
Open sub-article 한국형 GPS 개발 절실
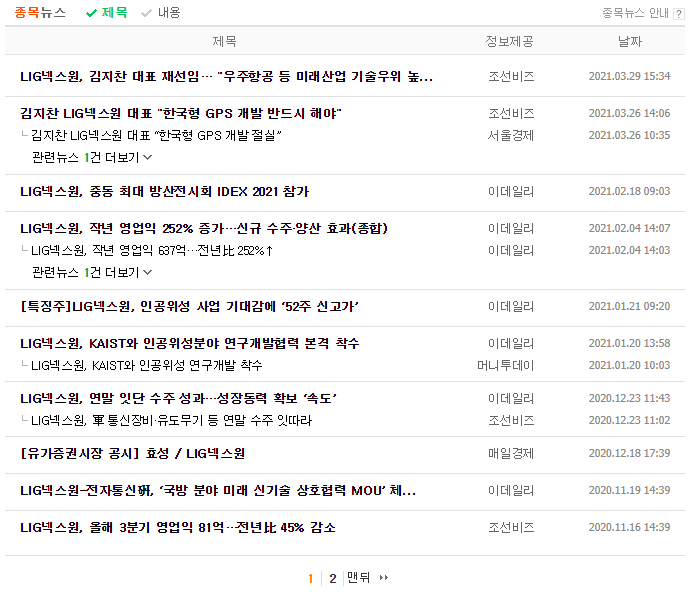click(156, 135)
